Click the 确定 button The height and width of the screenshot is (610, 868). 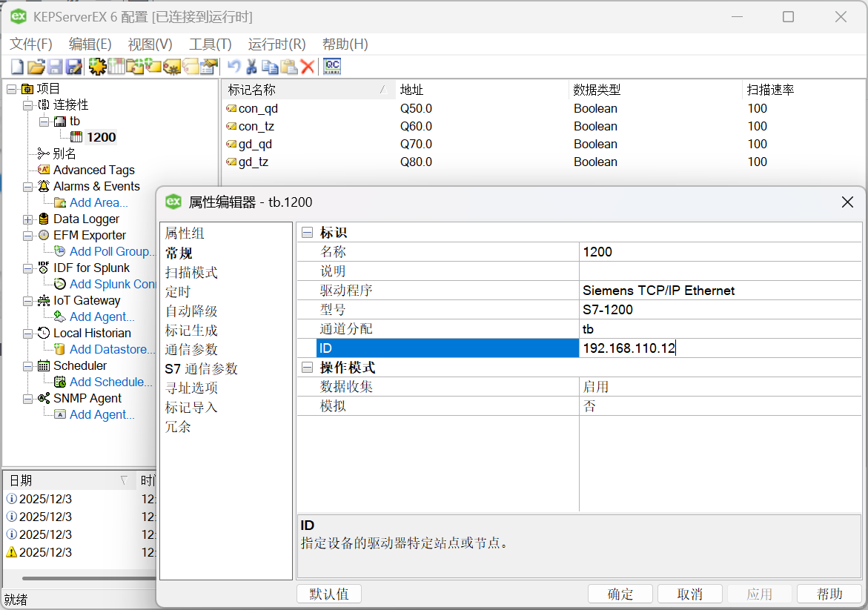(x=620, y=594)
